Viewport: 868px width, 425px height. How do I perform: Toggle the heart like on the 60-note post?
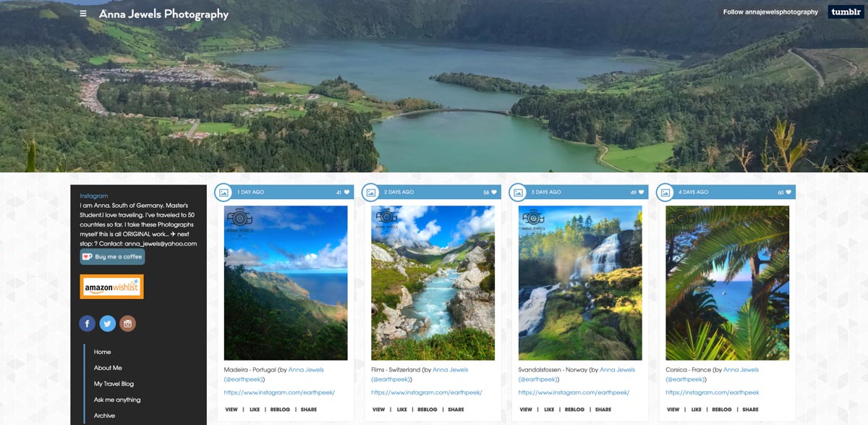(788, 193)
